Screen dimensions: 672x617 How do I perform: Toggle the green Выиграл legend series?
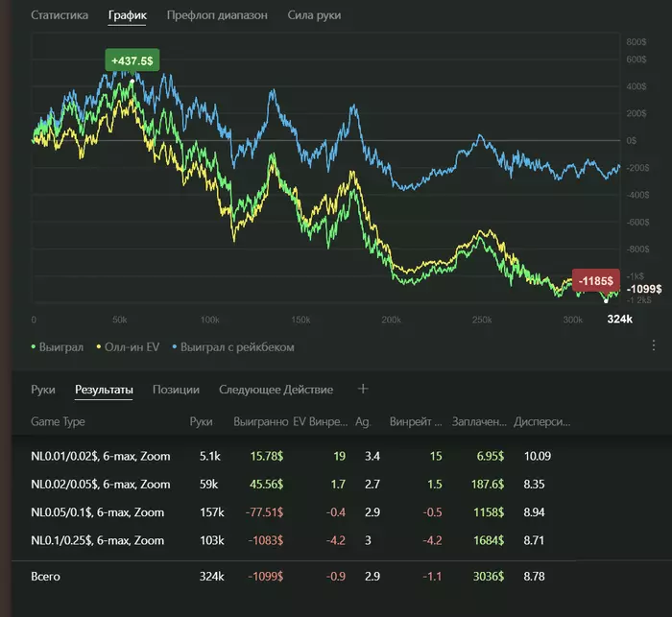(x=60, y=346)
